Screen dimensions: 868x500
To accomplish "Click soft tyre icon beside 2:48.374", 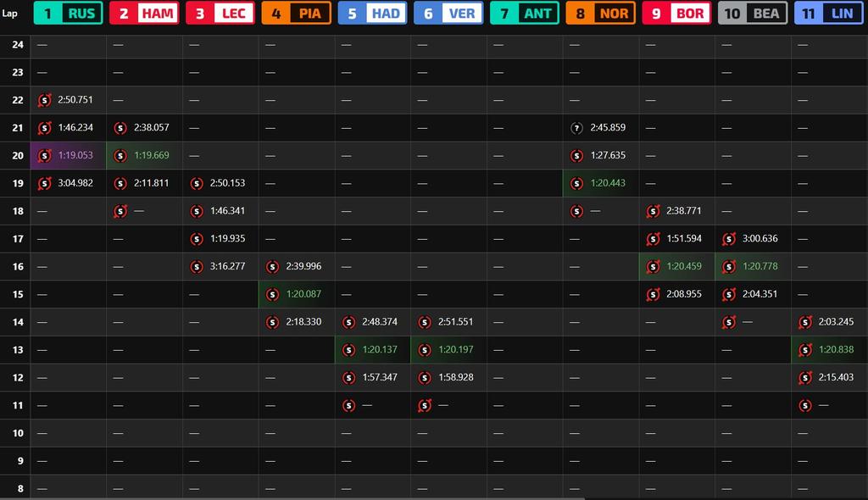I will click(x=348, y=322).
